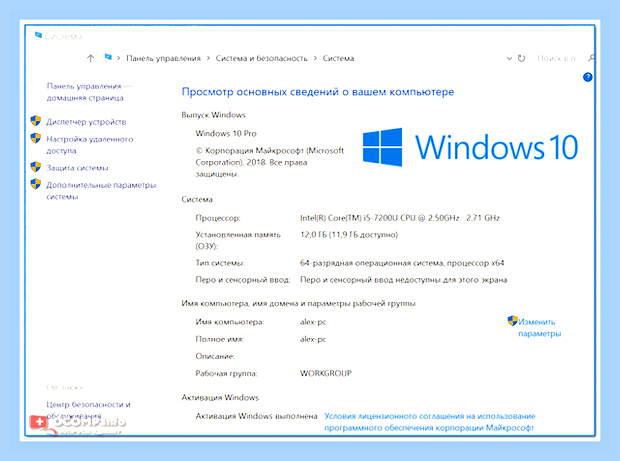This screenshot has width=620, height=461.
Task: Open Центр безопасности и обслуживания link
Action: tap(88, 410)
